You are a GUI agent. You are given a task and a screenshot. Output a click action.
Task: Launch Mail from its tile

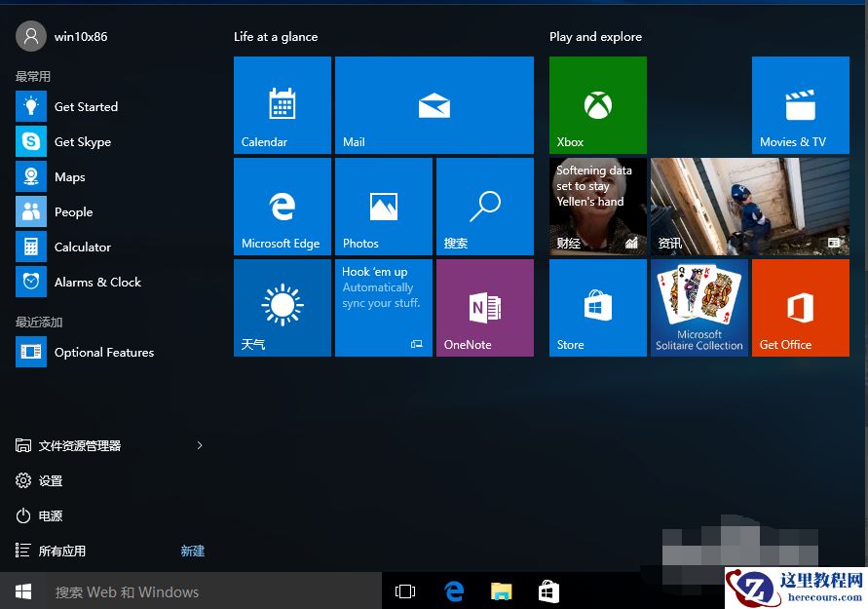[434, 105]
